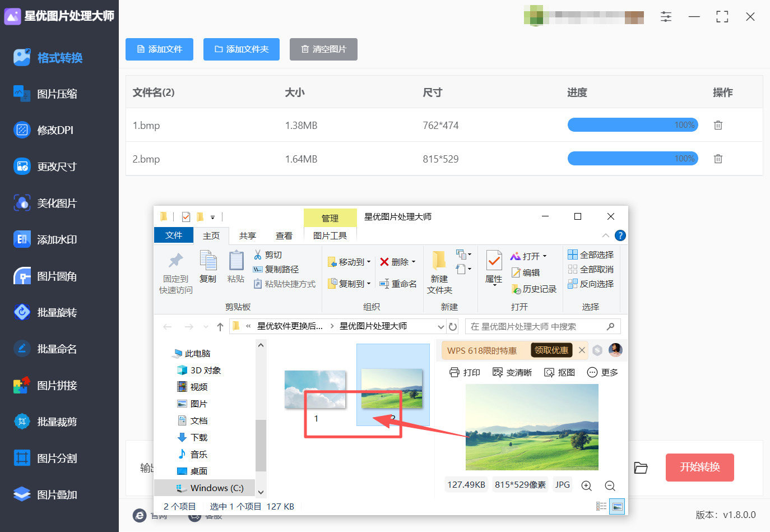
Task: Click the 管理 contextual tab
Action: click(x=330, y=218)
